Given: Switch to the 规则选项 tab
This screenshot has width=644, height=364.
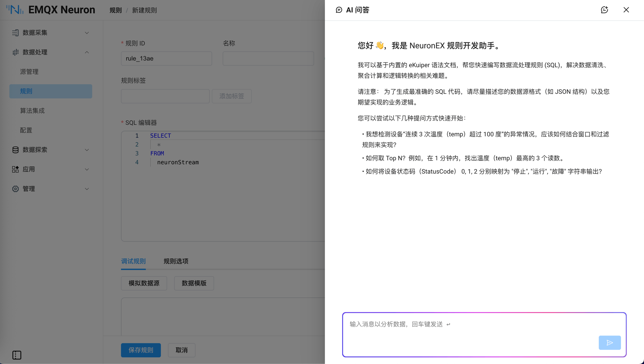Looking at the screenshot, I should tap(175, 261).
